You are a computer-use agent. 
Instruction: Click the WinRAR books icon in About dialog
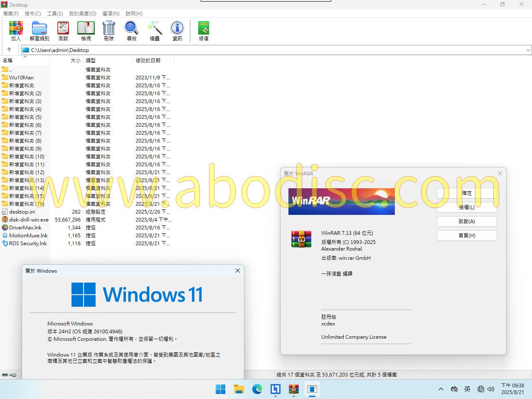(x=301, y=239)
